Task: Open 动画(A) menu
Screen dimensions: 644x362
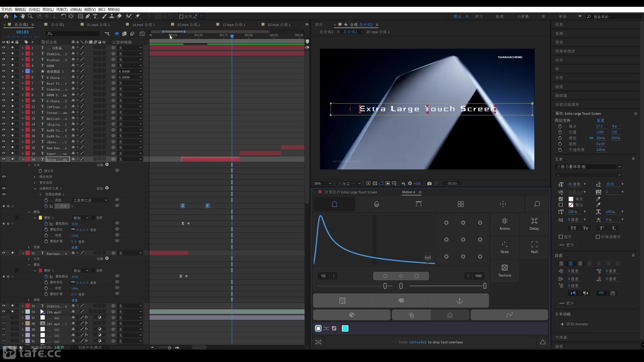Action: point(76,9)
